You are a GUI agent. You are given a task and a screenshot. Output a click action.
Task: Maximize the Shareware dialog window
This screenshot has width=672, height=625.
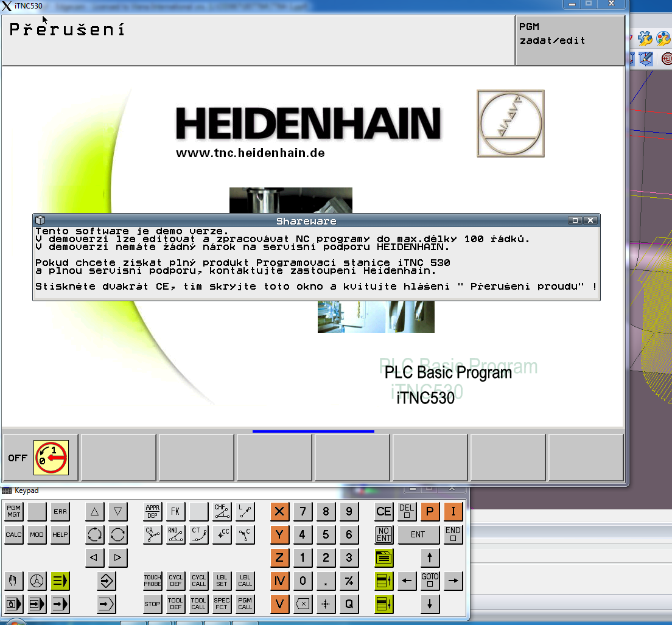click(x=575, y=220)
